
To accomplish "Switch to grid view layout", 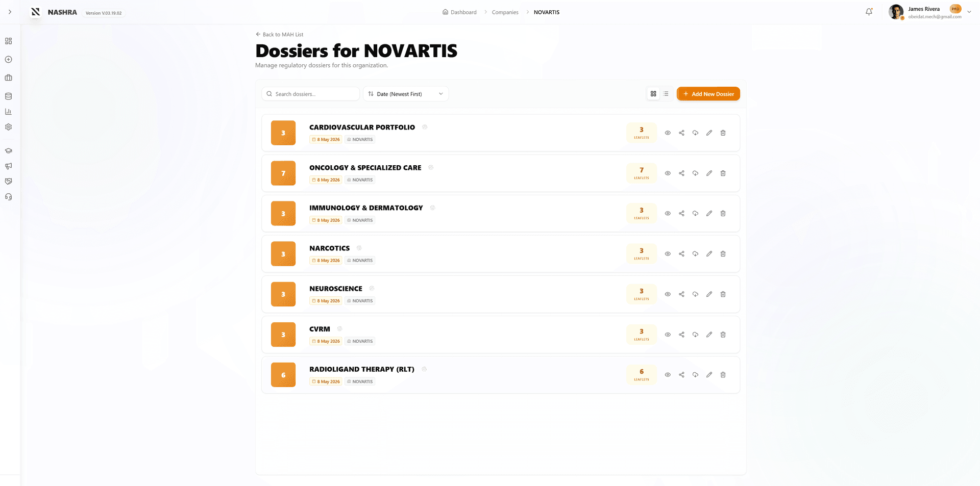I will (653, 94).
